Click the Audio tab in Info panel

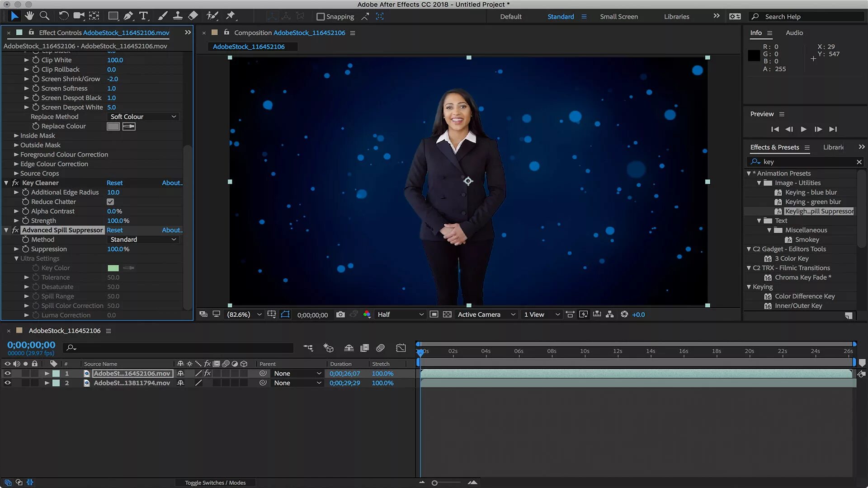click(x=794, y=32)
